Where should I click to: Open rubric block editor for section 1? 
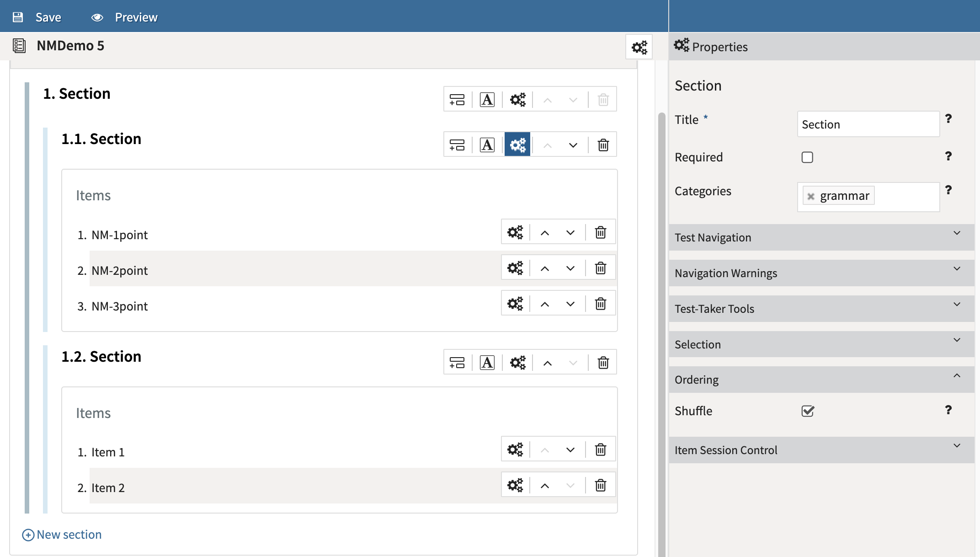487,99
